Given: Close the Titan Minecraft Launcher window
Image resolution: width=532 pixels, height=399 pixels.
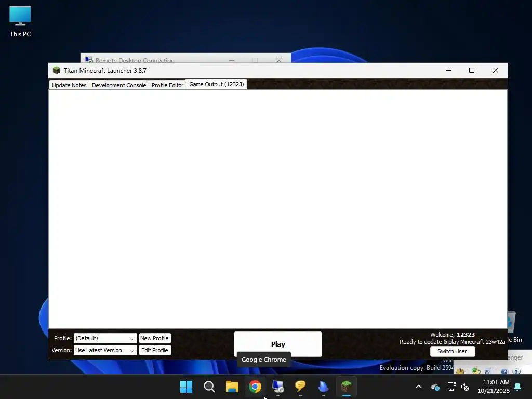Looking at the screenshot, I should 495,70.
